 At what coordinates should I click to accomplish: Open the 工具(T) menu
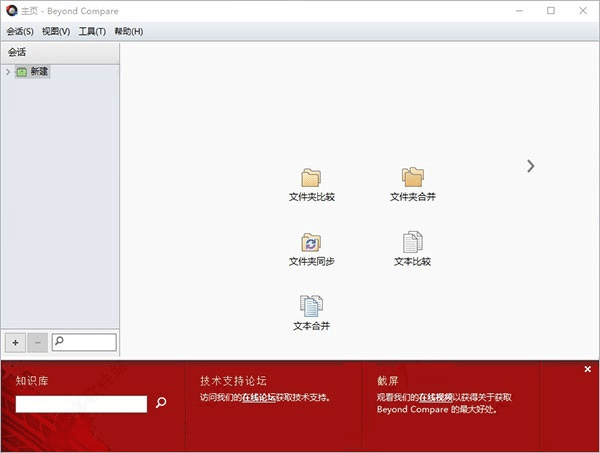click(92, 31)
